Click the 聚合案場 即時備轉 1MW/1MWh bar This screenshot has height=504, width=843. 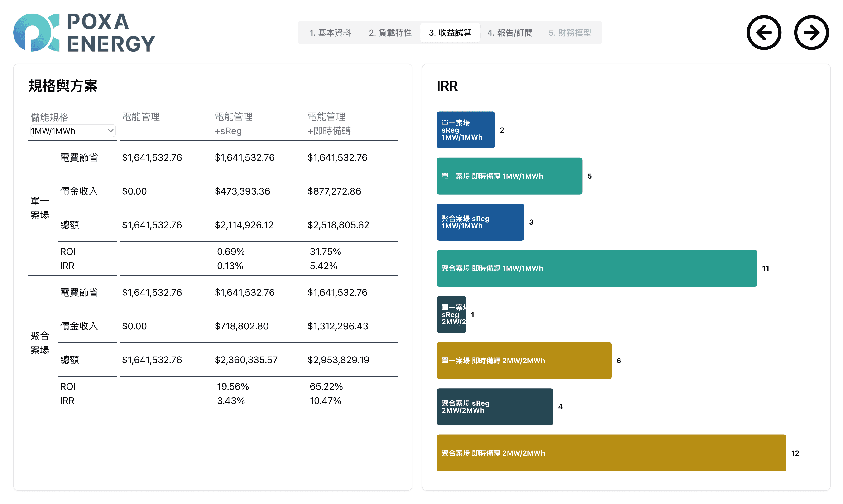596,268
